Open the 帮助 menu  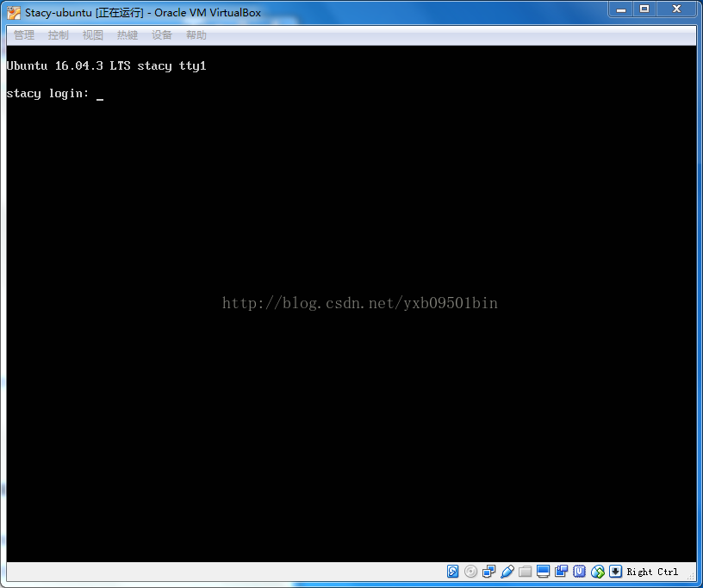click(x=196, y=35)
